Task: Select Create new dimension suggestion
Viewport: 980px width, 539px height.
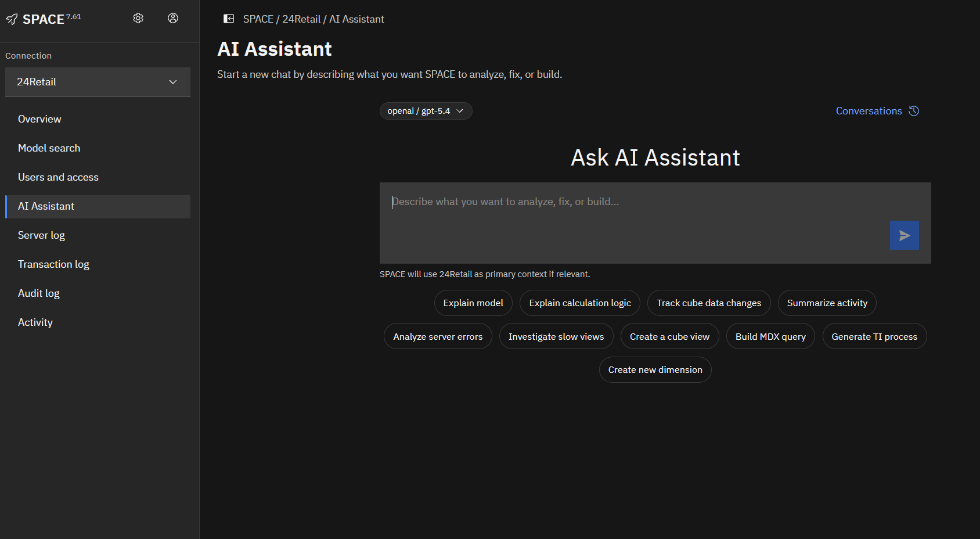Action: click(x=655, y=370)
